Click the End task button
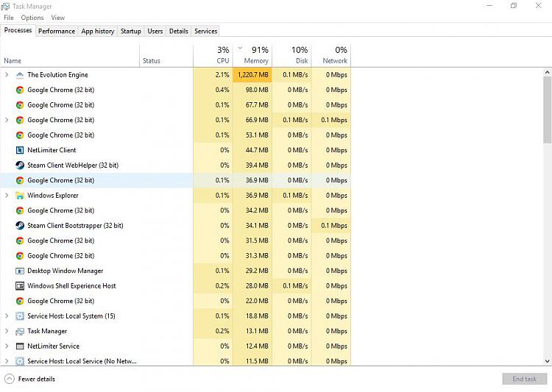The height and width of the screenshot is (392, 552). coord(525,379)
